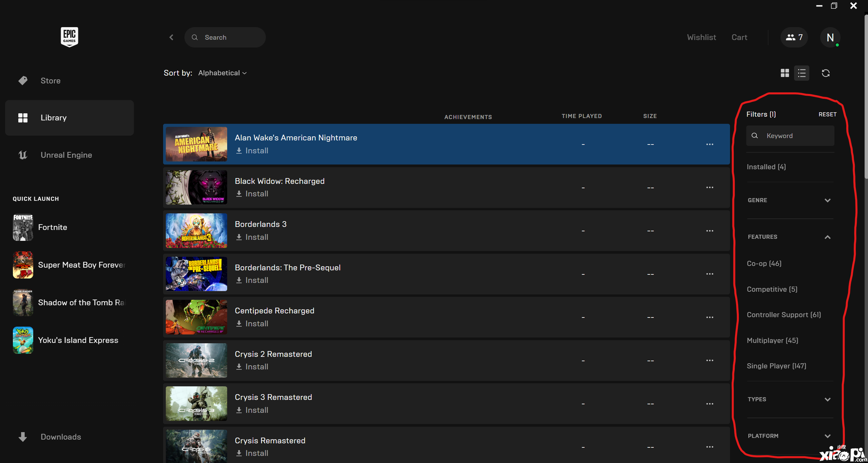Screen dimensions: 868x463
Task: Click the Size column header
Action: click(650, 116)
